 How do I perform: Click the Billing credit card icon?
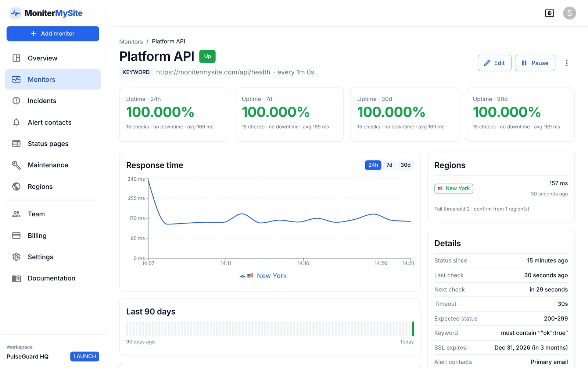16,236
